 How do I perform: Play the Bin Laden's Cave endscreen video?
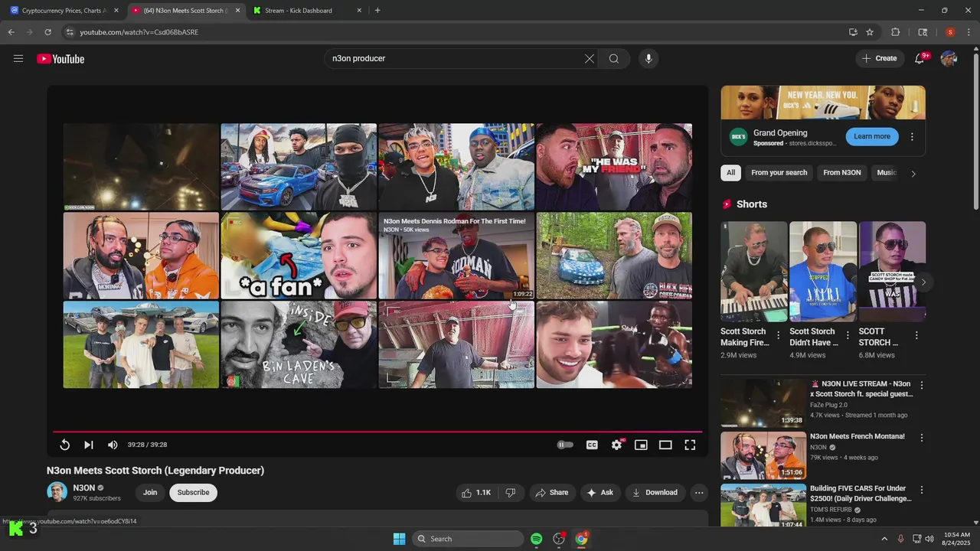[299, 344]
